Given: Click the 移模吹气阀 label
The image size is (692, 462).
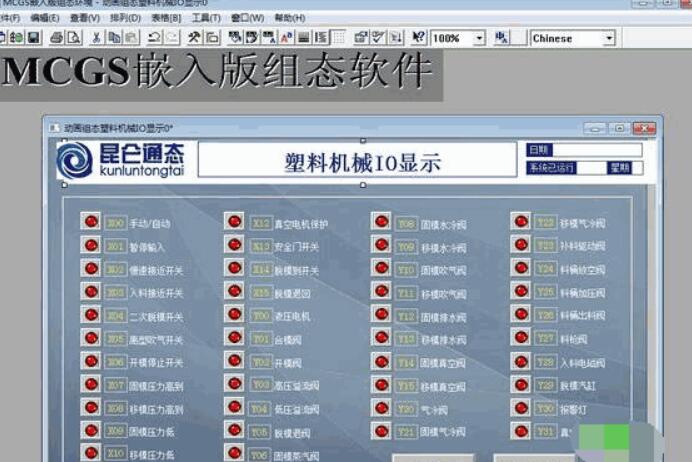Looking at the screenshot, I should (444, 294).
